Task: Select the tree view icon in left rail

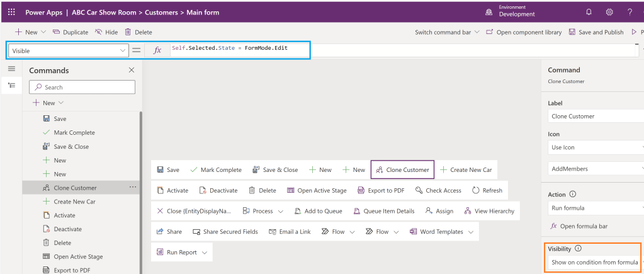Action: (x=11, y=85)
